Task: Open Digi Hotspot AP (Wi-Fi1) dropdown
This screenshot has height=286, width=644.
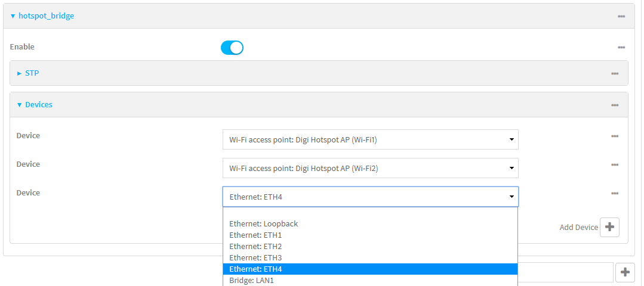Action: click(371, 139)
